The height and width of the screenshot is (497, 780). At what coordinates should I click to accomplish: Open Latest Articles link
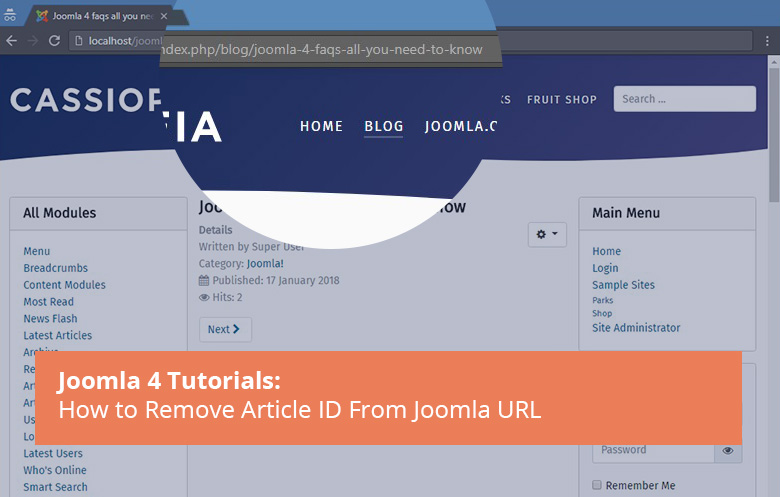click(x=58, y=335)
